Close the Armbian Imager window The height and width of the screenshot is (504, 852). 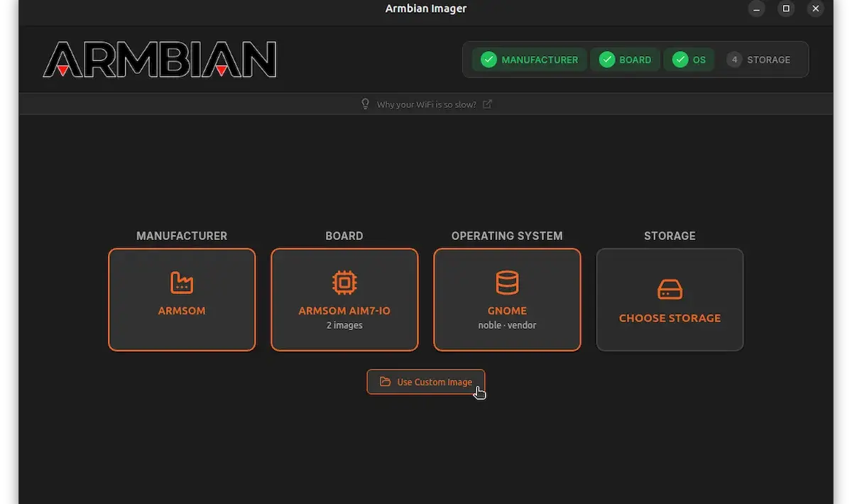[x=814, y=9]
